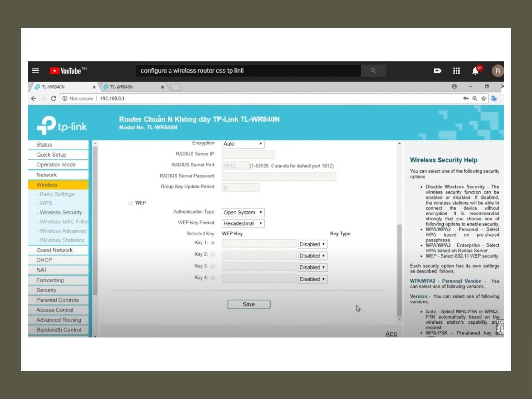Click the Google Translate icon in address bar
532x399 pixels.
pyautogui.click(x=494, y=98)
